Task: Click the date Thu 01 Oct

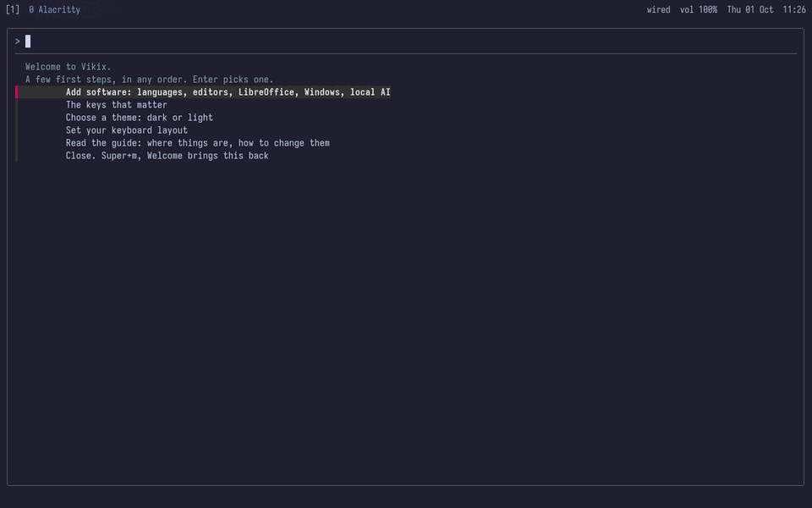Action: pos(750,10)
